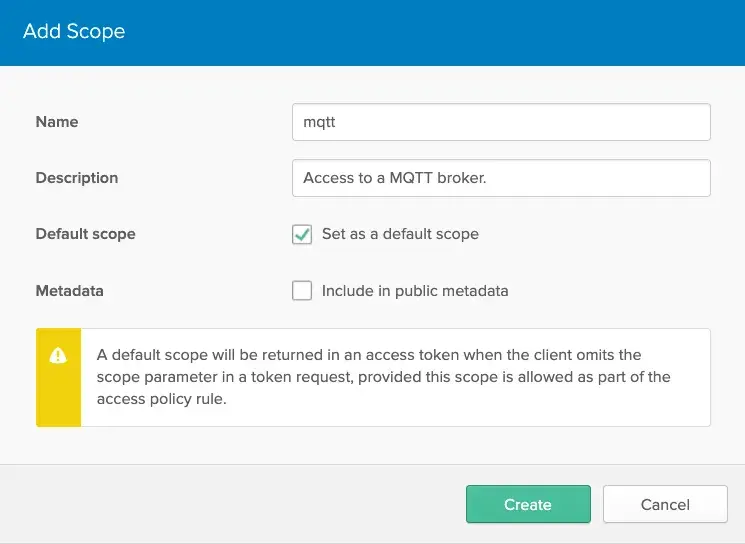Enable Include in public metadata checkbox
Image resolution: width=745 pixels, height=544 pixels.
coord(302,290)
